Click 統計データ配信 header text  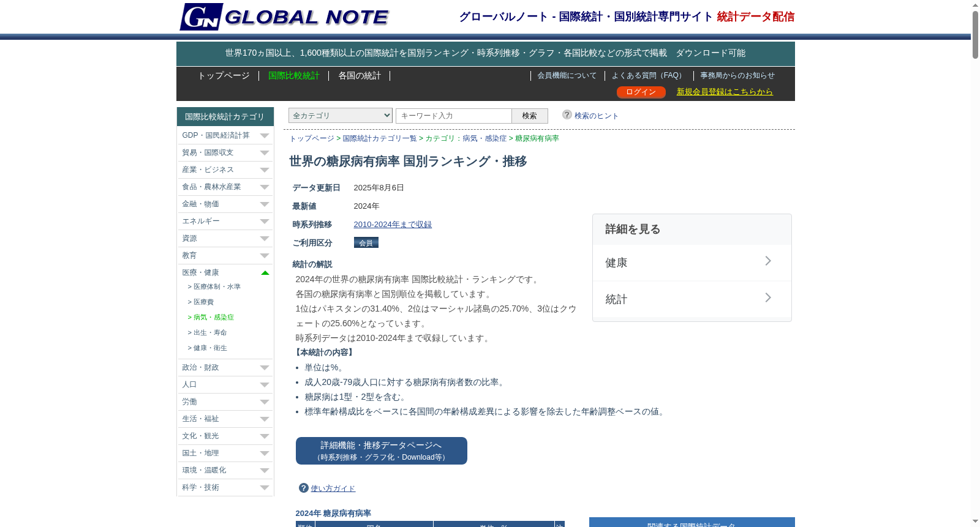pyautogui.click(x=756, y=17)
